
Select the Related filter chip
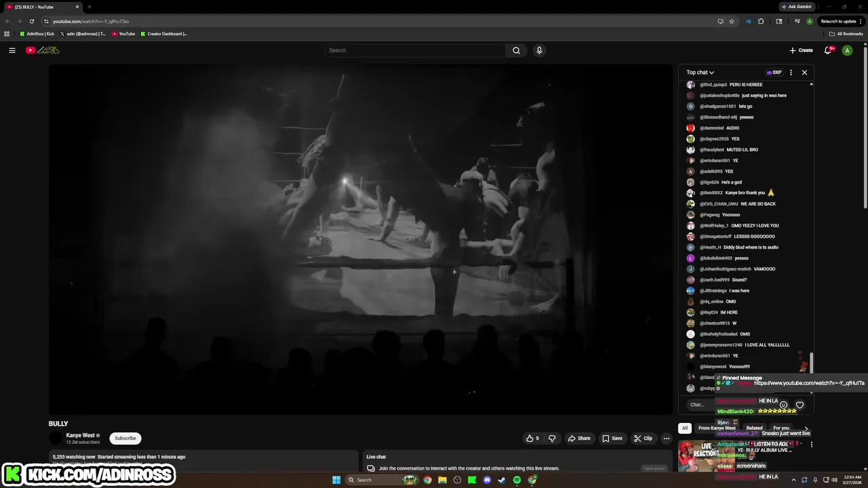pos(754,428)
